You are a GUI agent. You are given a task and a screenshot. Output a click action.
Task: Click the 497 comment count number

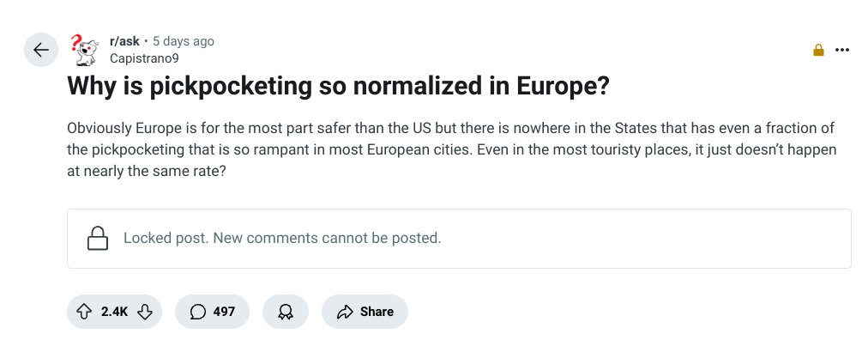(224, 312)
